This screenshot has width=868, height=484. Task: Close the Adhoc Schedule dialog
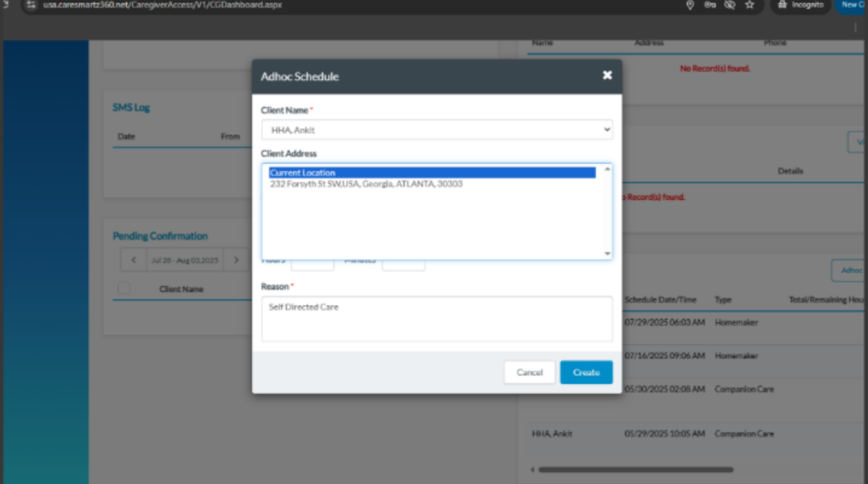click(607, 75)
